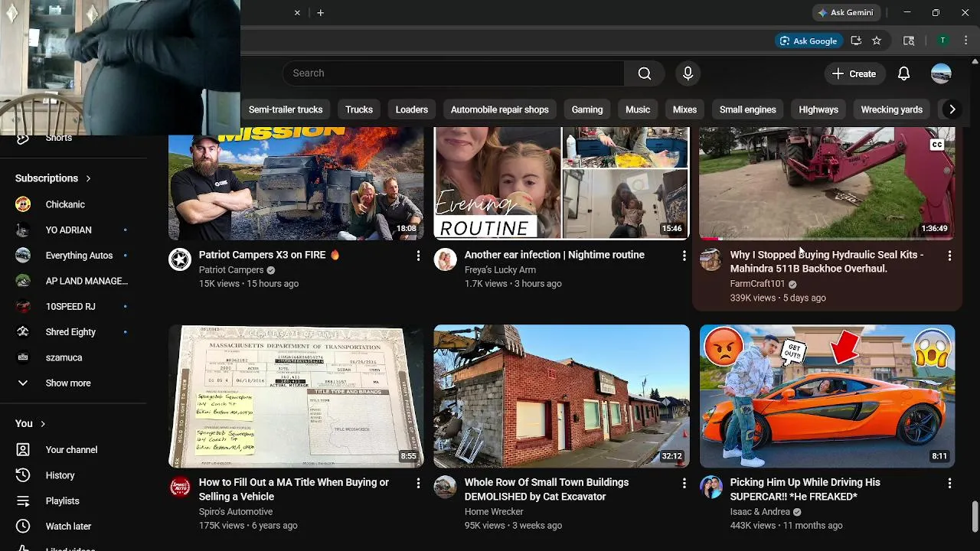Image resolution: width=980 pixels, height=551 pixels.
Task: Open the Massachusetts title document thumbnail
Action: pyautogui.click(x=296, y=396)
